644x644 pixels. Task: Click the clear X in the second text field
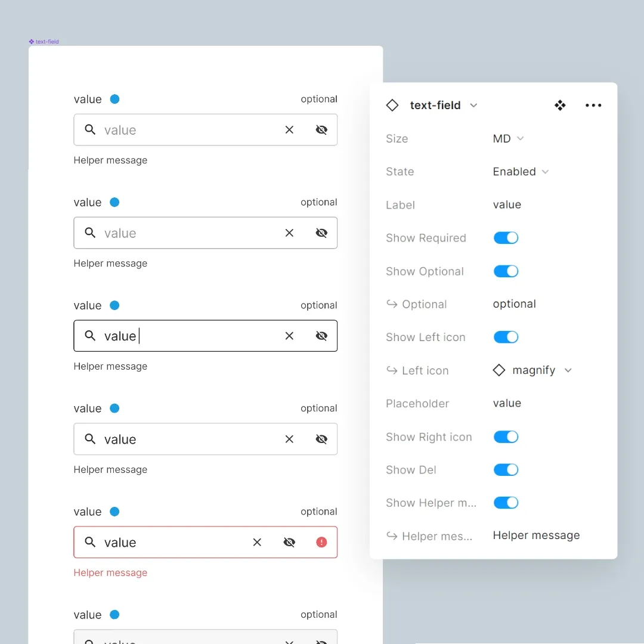289,233
